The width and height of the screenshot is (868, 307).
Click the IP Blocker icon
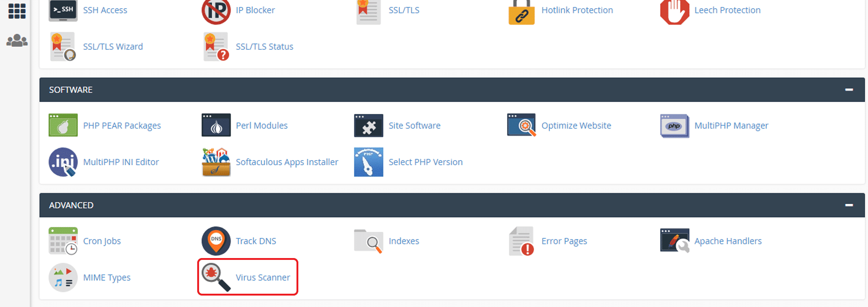pyautogui.click(x=216, y=11)
